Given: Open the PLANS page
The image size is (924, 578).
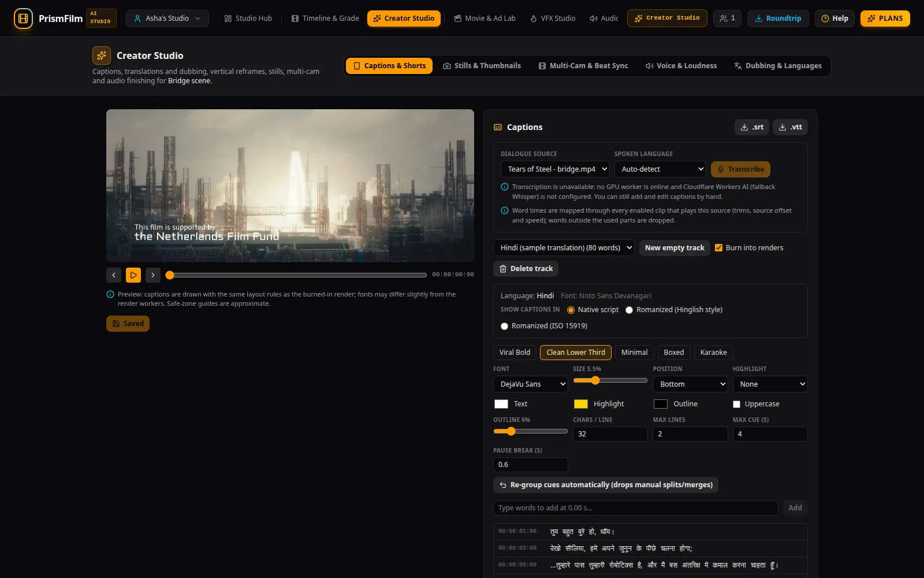Looking at the screenshot, I should pos(885,18).
